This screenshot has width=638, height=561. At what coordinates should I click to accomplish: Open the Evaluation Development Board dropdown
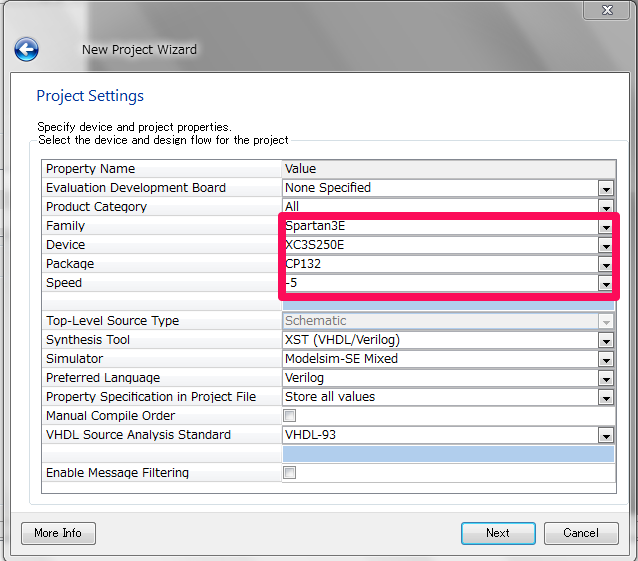pyautogui.click(x=605, y=188)
